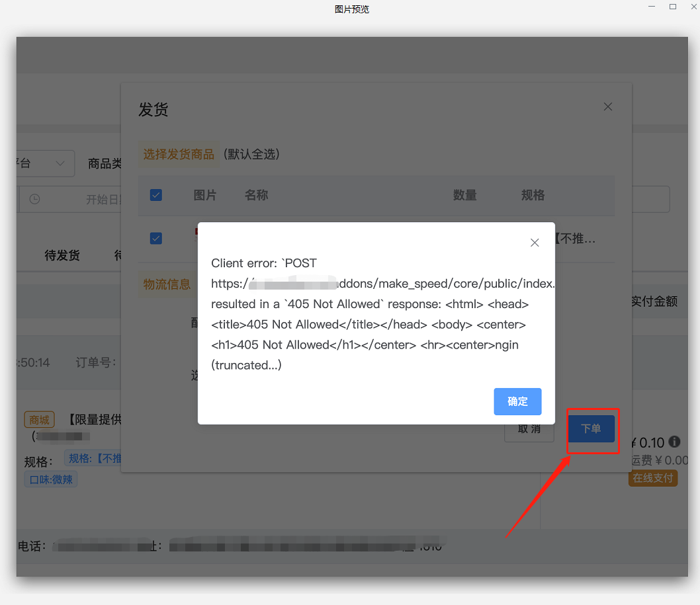Close the 图片预览 window

(x=694, y=7)
